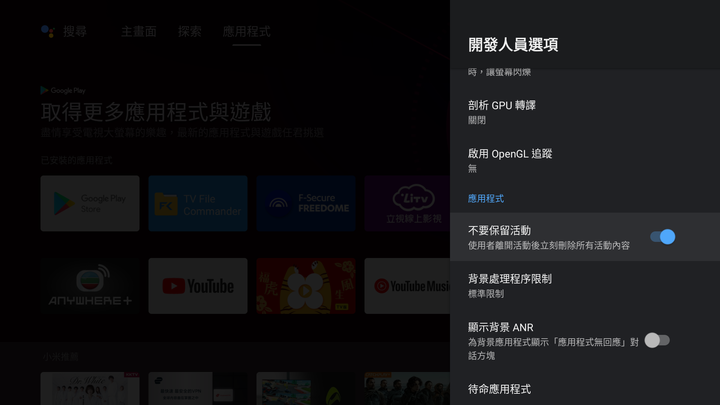Click 標準限制 value text
Screen dimensions: 720x405
486,294
